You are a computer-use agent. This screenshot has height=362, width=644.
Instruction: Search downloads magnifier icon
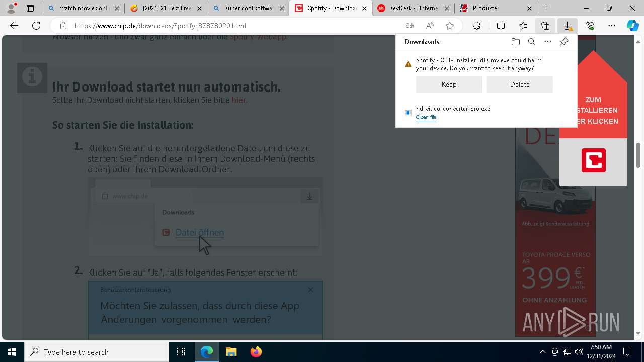531,42
